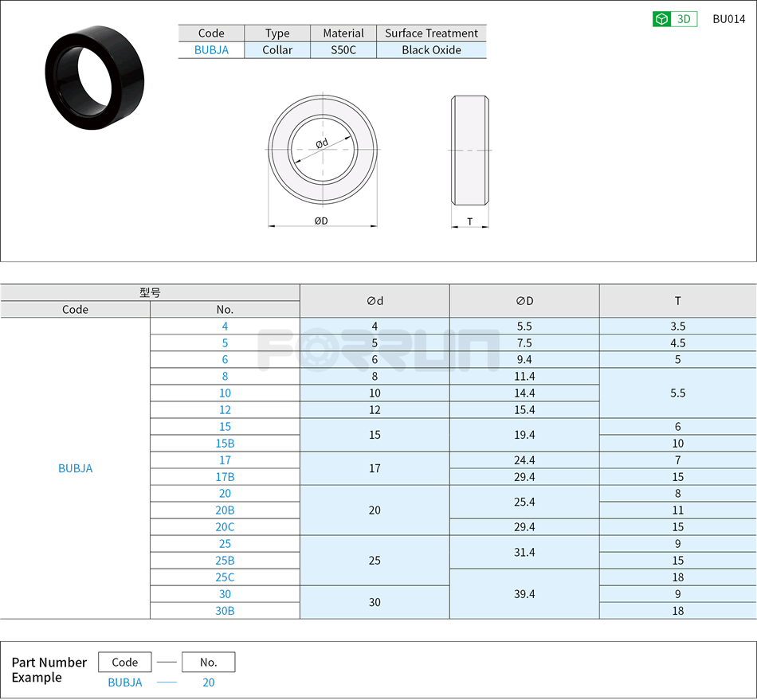Click the Ød value 30
The image size is (757, 700).
coord(375,603)
